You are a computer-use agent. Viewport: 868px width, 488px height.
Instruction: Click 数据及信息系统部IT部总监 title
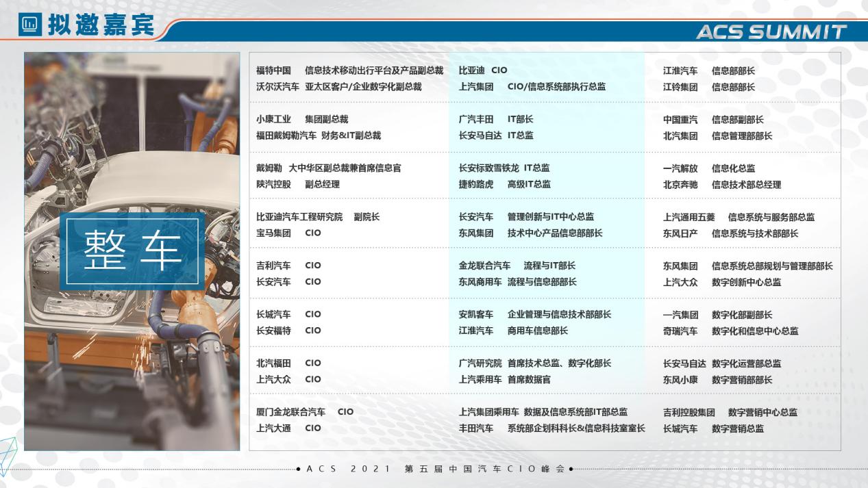(575, 412)
